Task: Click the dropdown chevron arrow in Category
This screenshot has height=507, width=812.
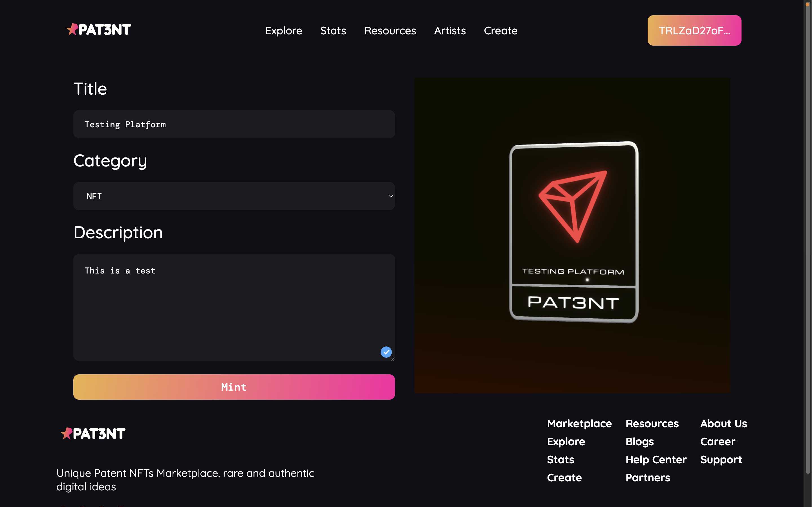Action: [390, 196]
